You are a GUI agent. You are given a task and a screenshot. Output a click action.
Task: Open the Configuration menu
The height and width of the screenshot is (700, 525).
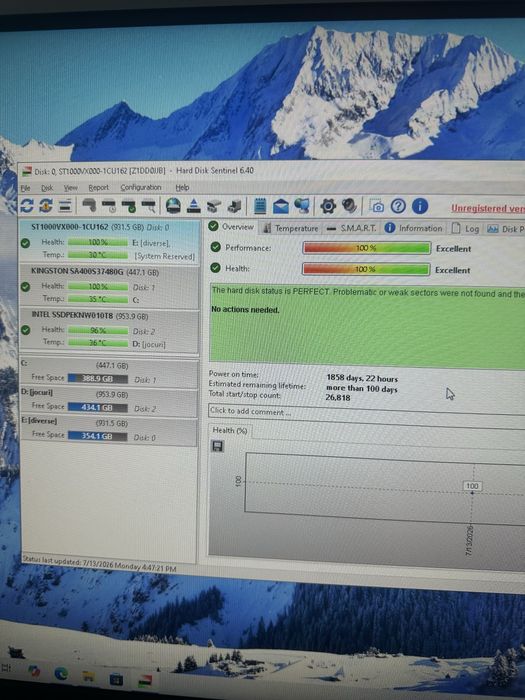[x=141, y=188]
